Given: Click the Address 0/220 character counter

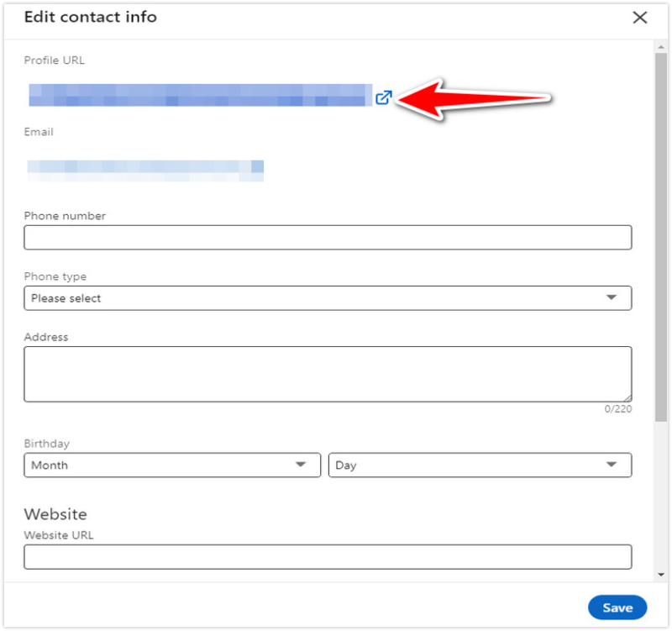Looking at the screenshot, I should pyautogui.click(x=617, y=409).
